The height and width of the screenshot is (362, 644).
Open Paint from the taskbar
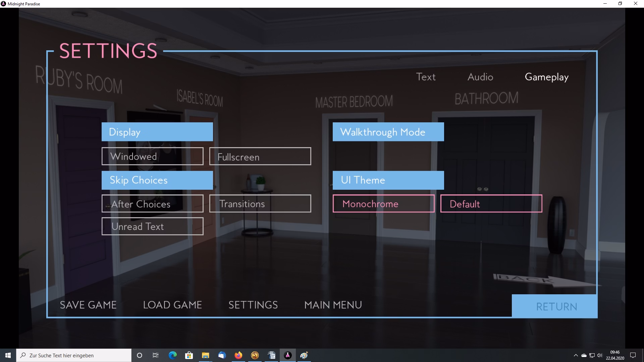[x=304, y=355]
